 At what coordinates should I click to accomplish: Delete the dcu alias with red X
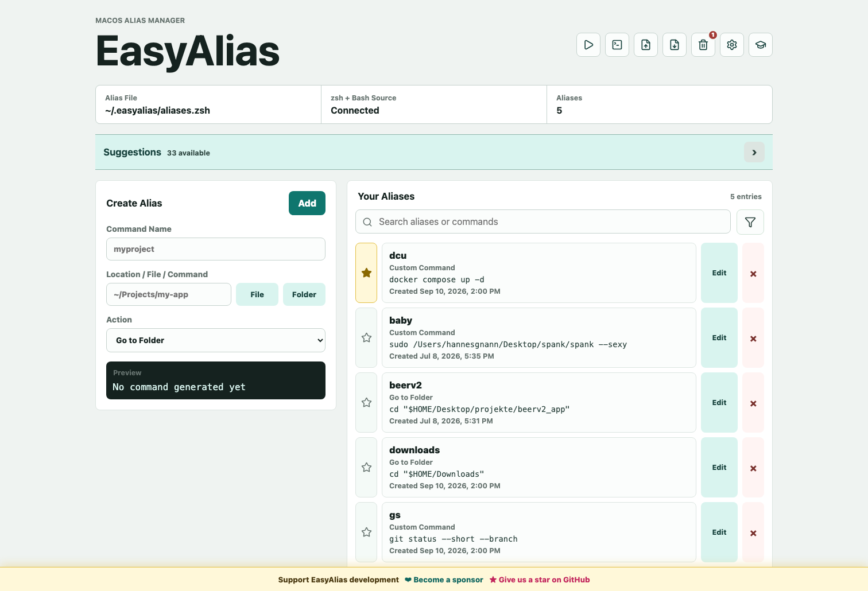(x=753, y=273)
